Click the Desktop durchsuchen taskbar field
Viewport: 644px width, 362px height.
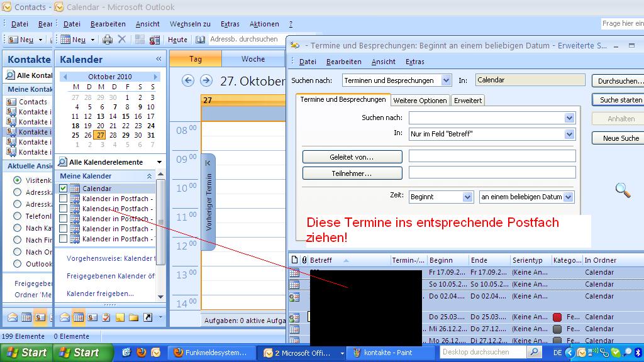(x=483, y=352)
